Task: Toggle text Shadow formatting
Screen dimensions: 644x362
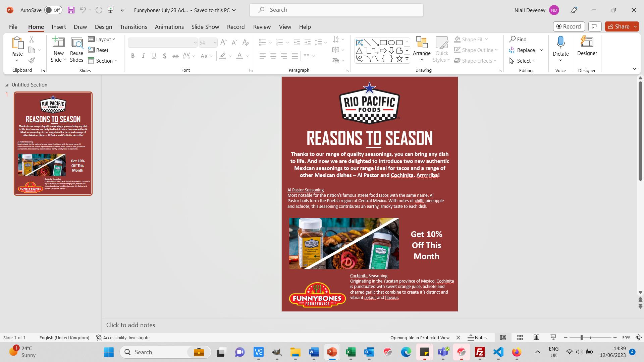Action: coord(164,56)
